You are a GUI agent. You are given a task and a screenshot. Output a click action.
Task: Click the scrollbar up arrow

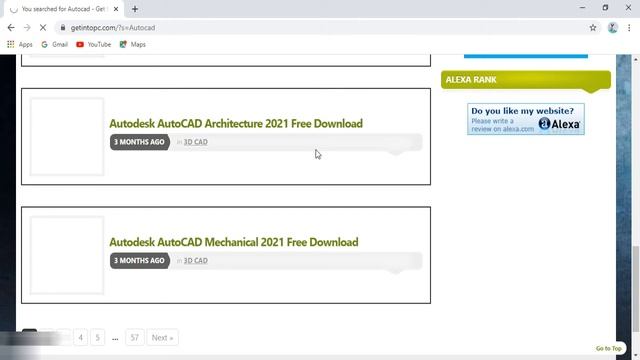(x=636, y=60)
